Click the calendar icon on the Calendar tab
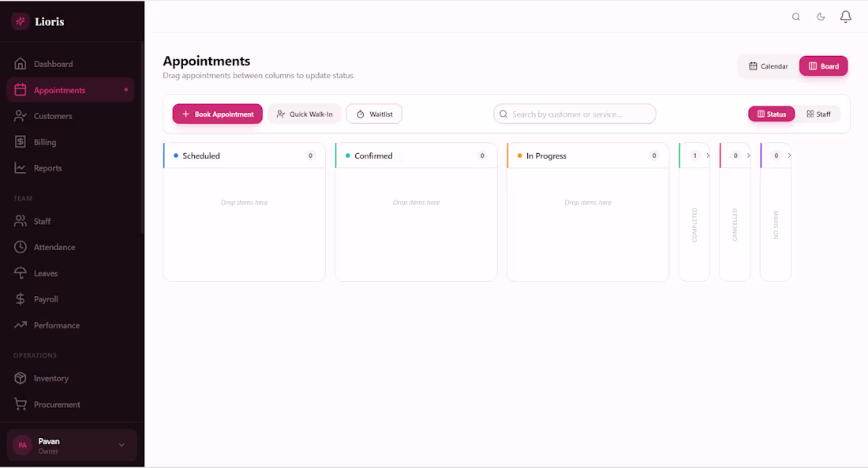The height and width of the screenshot is (468, 868). coord(753,66)
